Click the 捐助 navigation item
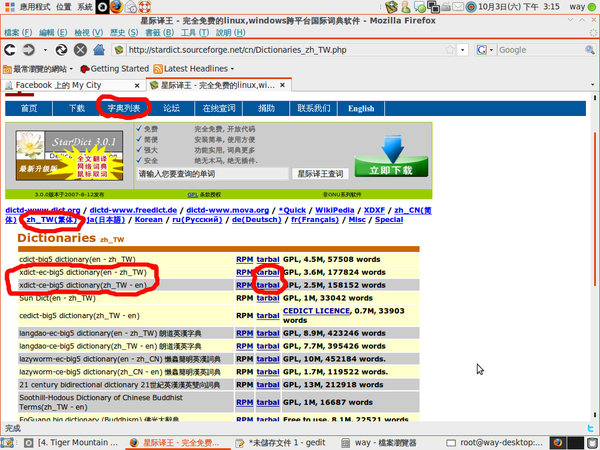 (x=266, y=108)
